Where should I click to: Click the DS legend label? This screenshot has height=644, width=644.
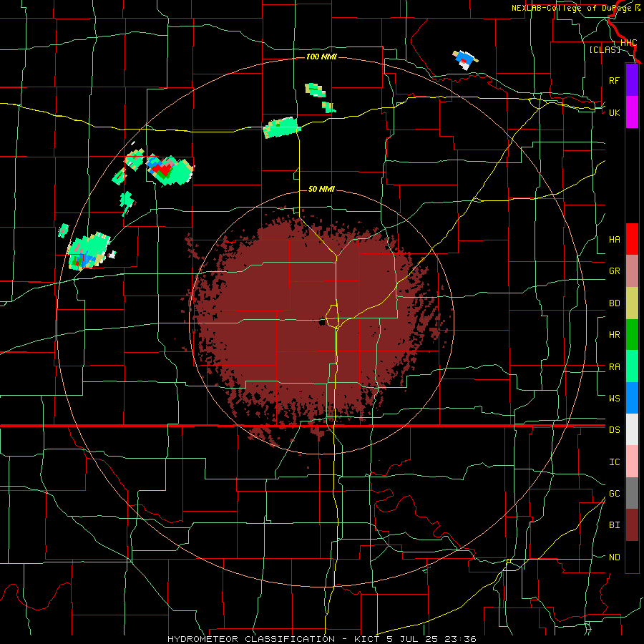point(614,430)
